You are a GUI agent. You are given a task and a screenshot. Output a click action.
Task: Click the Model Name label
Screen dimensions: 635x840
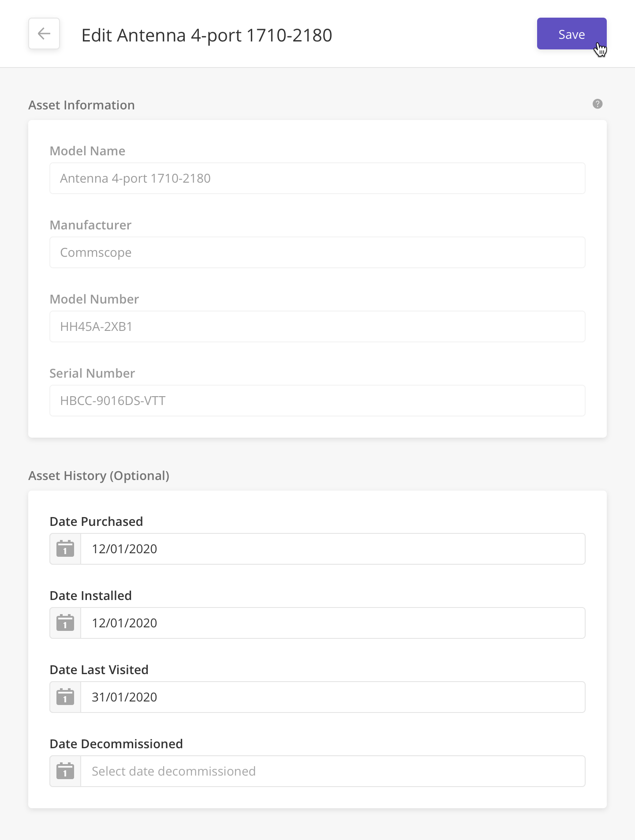(87, 151)
